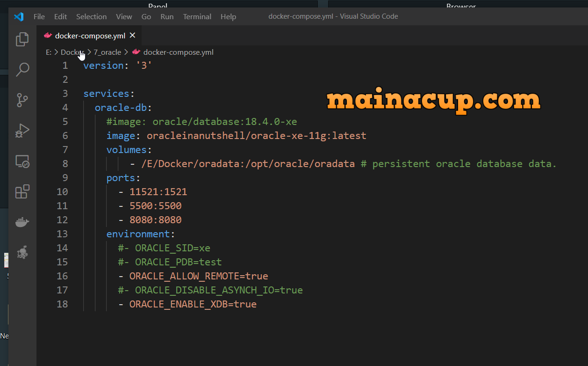Close the docker-compose.yml tab
Viewport: 588px width, 366px height.
[132, 35]
